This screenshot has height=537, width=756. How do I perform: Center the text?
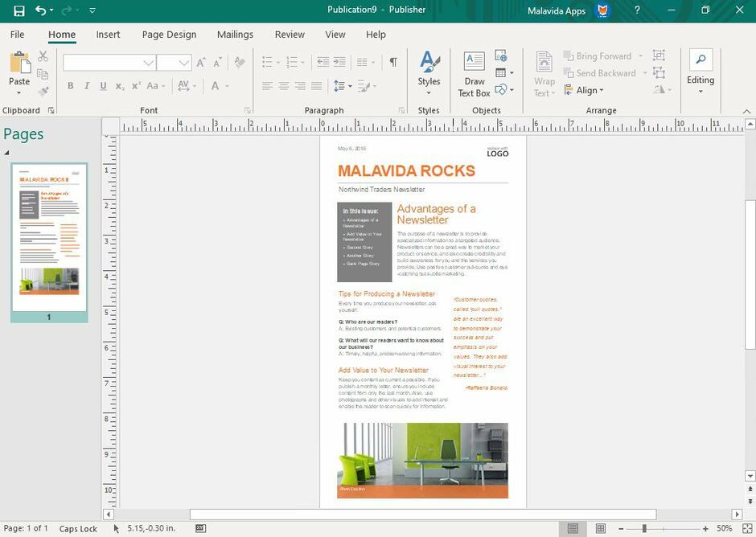pos(283,86)
